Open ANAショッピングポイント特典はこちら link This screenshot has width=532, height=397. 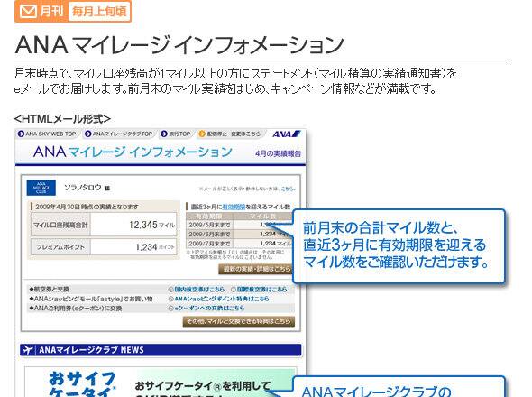coord(219,299)
